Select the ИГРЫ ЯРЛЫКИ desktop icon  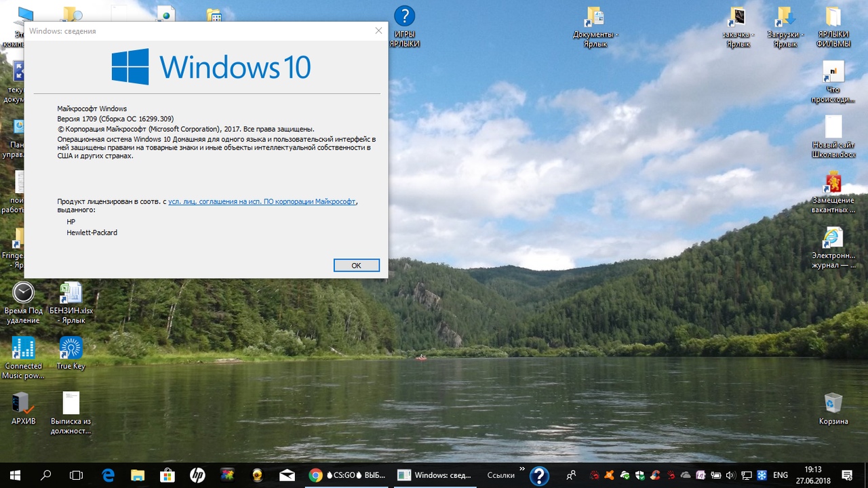point(404,27)
